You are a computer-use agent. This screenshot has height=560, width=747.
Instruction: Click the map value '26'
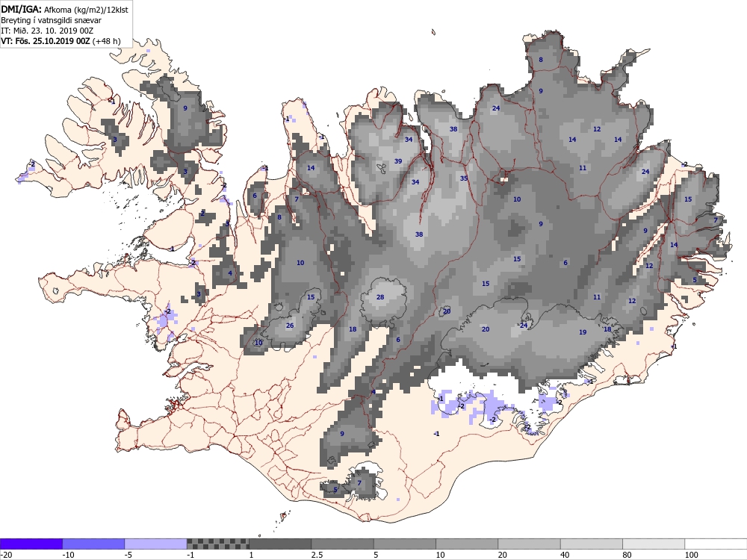290,326
